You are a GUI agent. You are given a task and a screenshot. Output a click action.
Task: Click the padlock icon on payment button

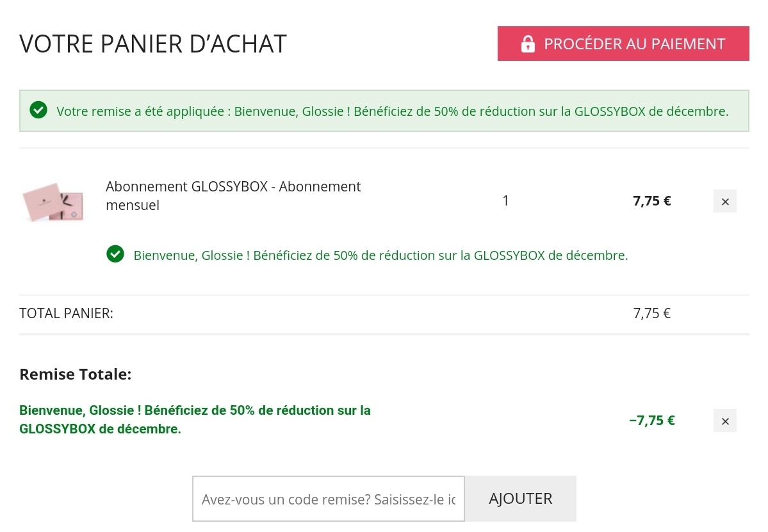[x=528, y=44]
